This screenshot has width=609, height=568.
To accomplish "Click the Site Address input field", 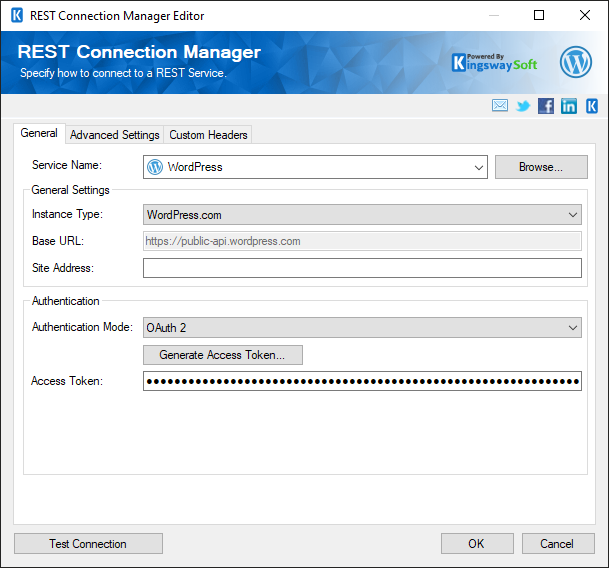I will (362, 268).
